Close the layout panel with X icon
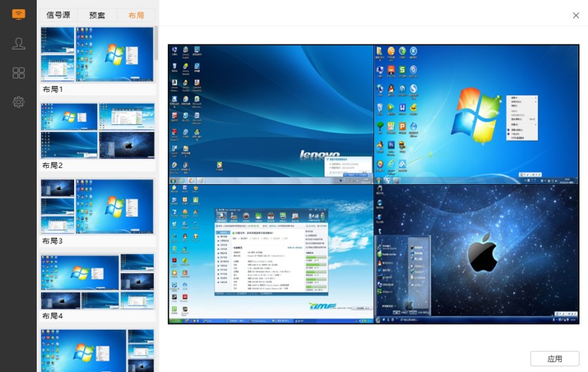The width and height of the screenshot is (588, 372). pyautogui.click(x=576, y=15)
